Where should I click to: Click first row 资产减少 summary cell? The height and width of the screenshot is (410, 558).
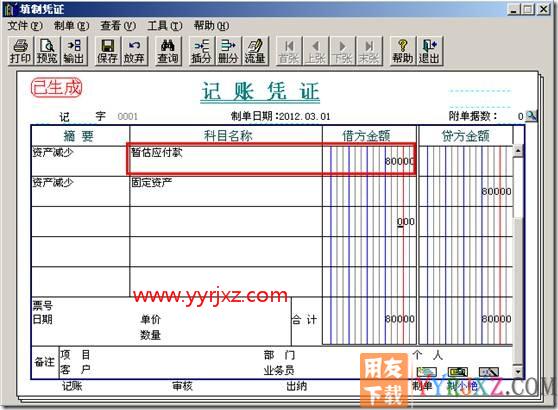coord(80,160)
